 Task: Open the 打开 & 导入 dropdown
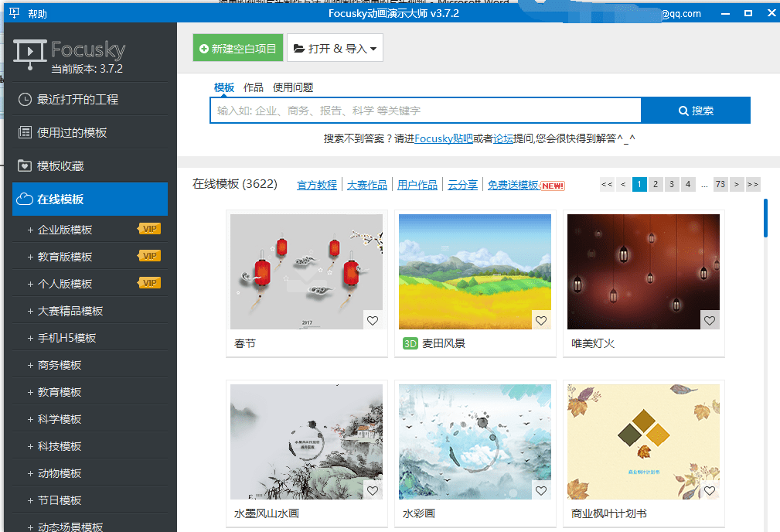click(335, 48)
